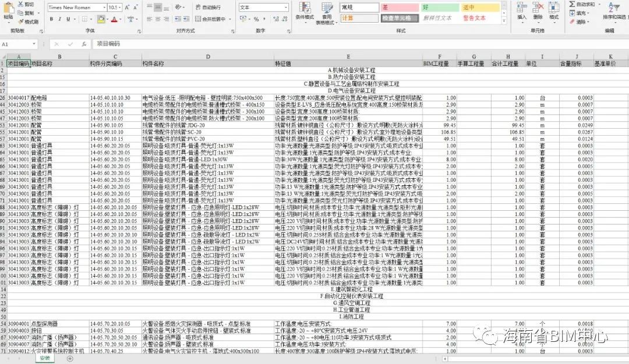This screenshot has width=629, height=364.
Task: Click the Insert Function fx icon
Action: tap(83, 44)
